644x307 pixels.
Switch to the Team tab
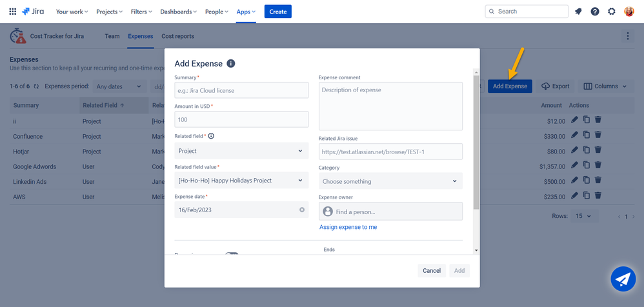tap(112, 36)
